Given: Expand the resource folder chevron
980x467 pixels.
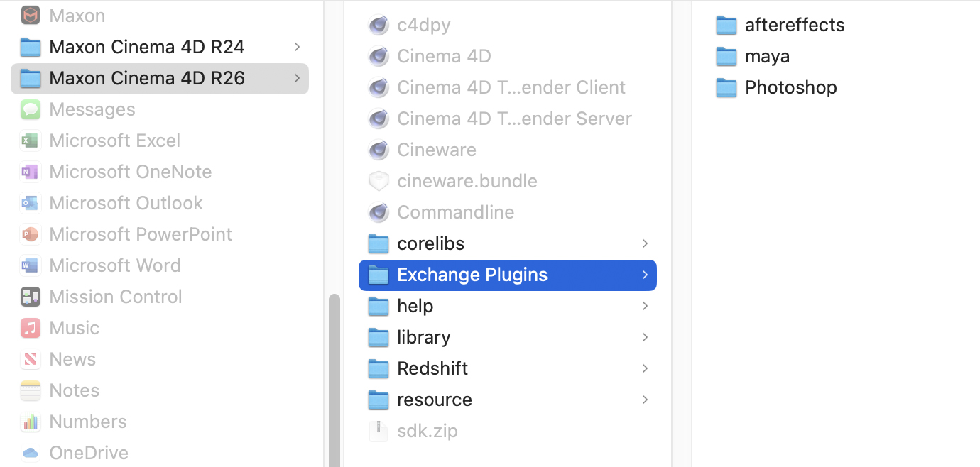Looking at the screenshot, I should [645, 400].
